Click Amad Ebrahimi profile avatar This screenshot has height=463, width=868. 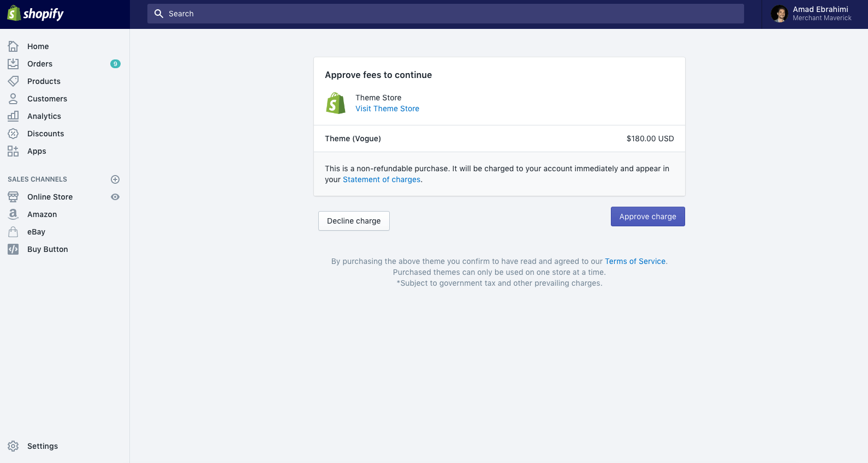click(x=779, y=14)
